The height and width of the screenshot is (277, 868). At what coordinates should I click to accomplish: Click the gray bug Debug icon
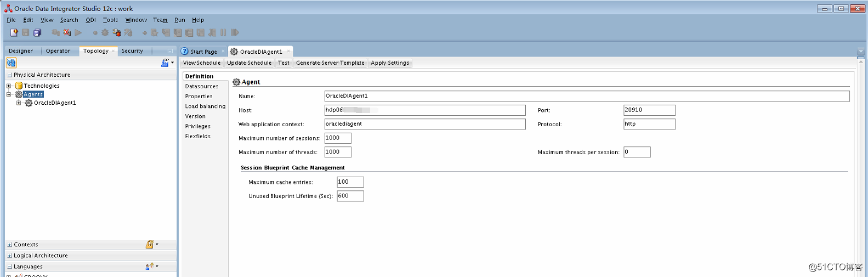point(105,33)
